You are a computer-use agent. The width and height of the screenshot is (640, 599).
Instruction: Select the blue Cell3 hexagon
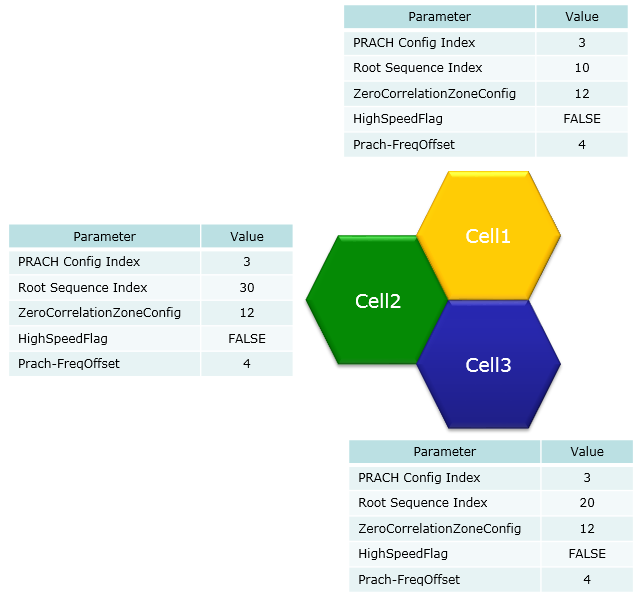pos(488,365)
